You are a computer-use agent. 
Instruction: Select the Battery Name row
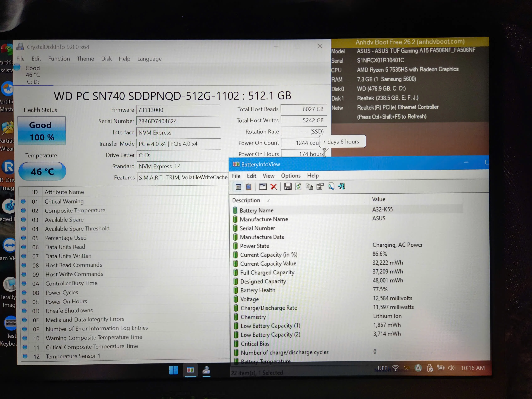(x=347, y=210)
